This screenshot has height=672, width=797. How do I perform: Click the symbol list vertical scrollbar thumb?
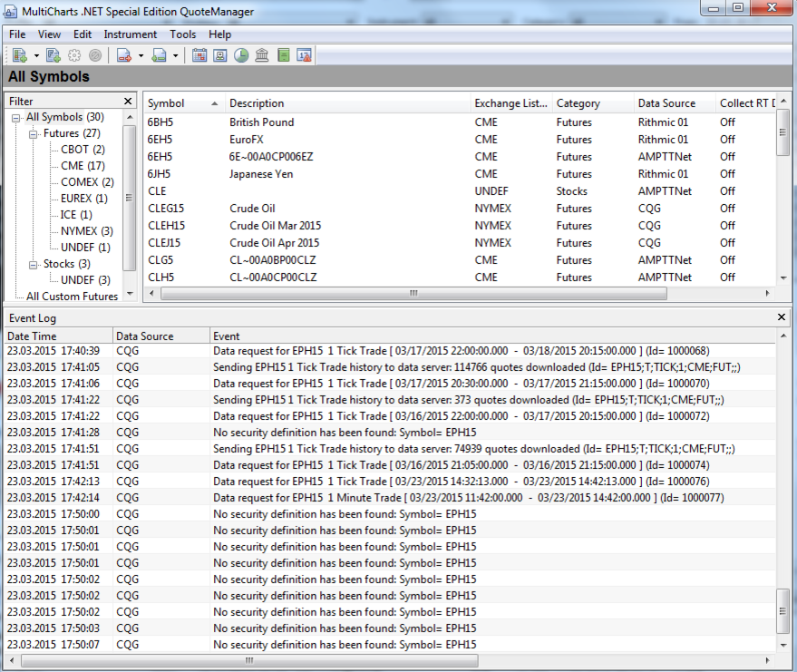click(x=782, y=133)
